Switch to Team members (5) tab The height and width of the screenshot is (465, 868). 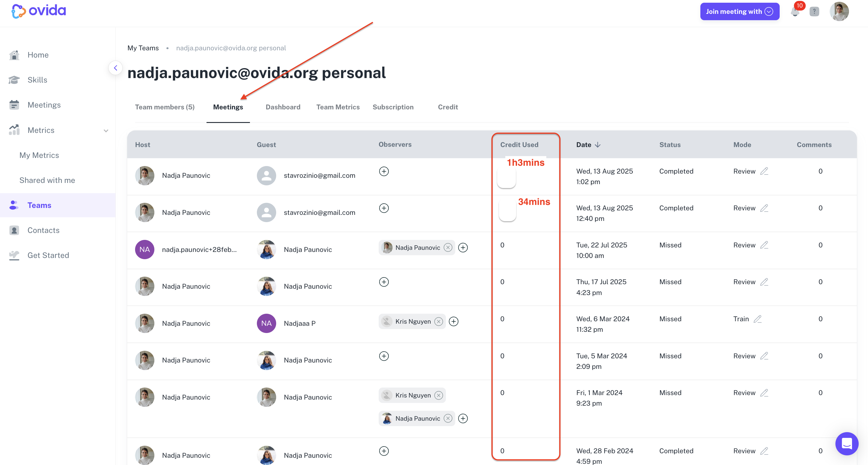165,107
